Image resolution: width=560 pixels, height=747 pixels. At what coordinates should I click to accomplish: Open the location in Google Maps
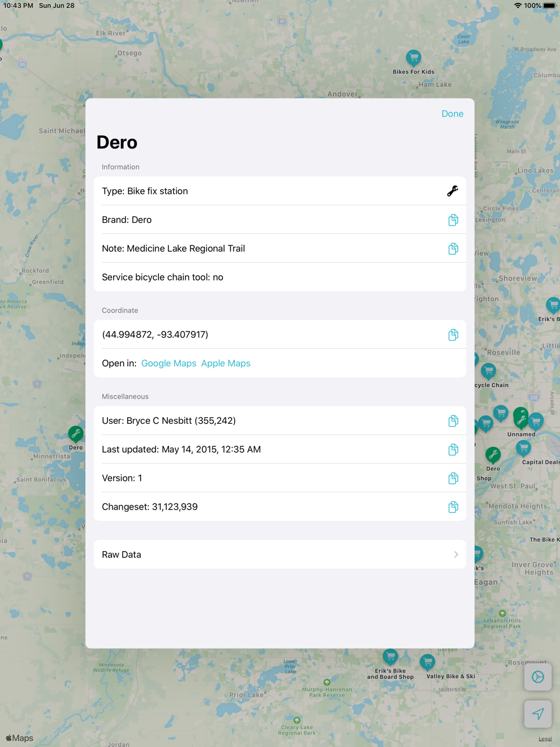pyautogui.click(x=169, y=363)
